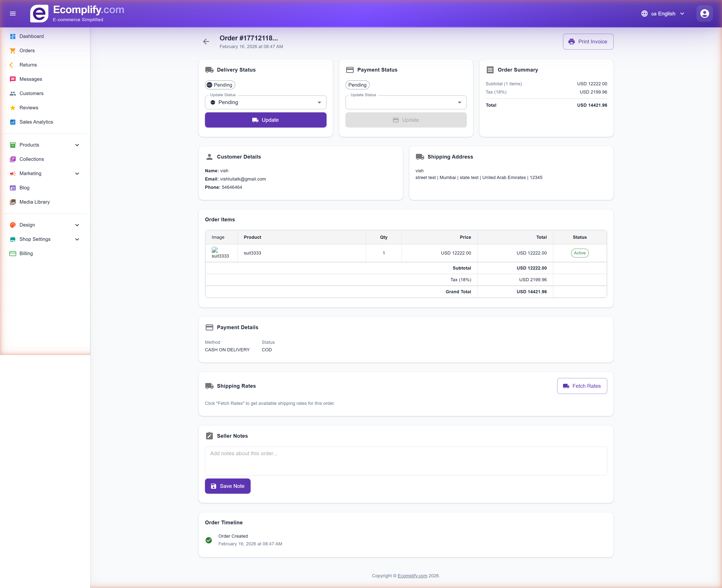Expand the Shop Settings section

click(77, 239)
